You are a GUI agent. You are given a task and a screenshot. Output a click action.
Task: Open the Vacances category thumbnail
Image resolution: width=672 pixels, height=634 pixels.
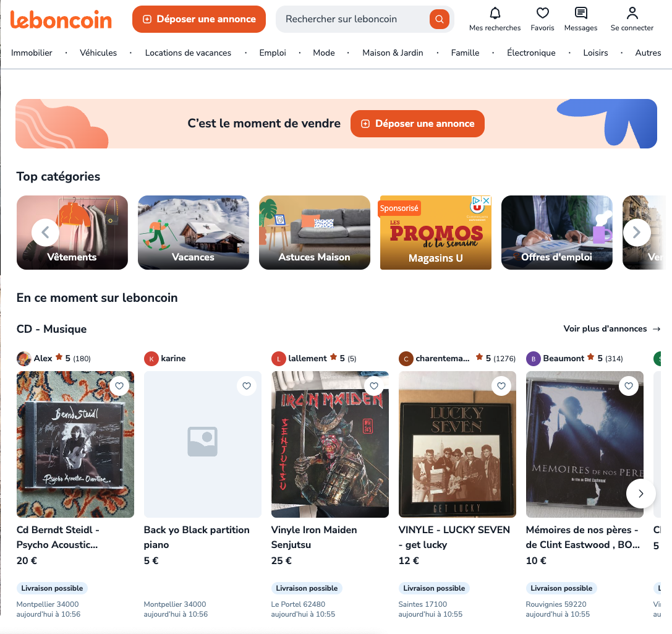194,233
